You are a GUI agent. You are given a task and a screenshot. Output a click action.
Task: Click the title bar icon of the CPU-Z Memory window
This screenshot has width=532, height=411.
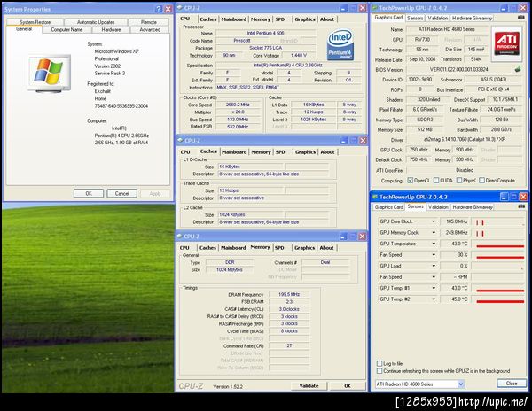(180, 237)
